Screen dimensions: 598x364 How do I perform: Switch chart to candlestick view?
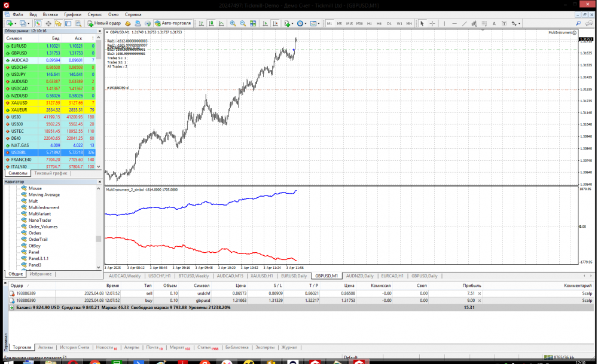[x=211, y=23]
